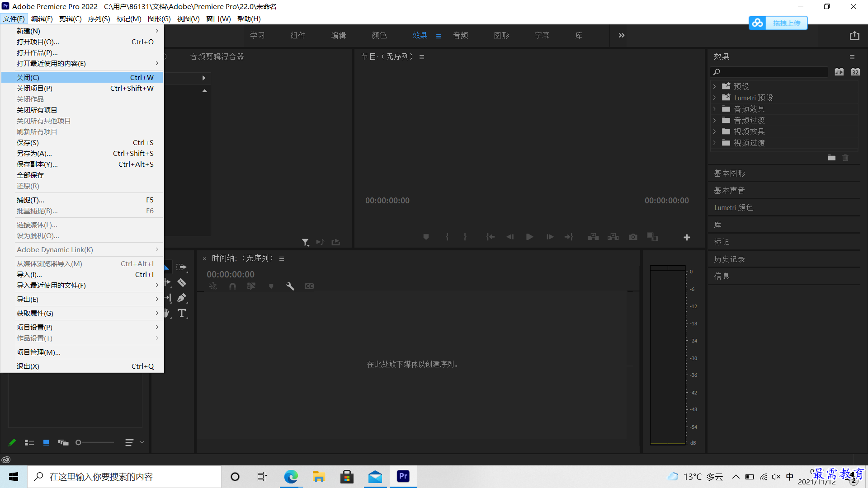The image size is (868, 488).
Task: Click the Add Marker icon in Program monitor
Action: point(426,237)
